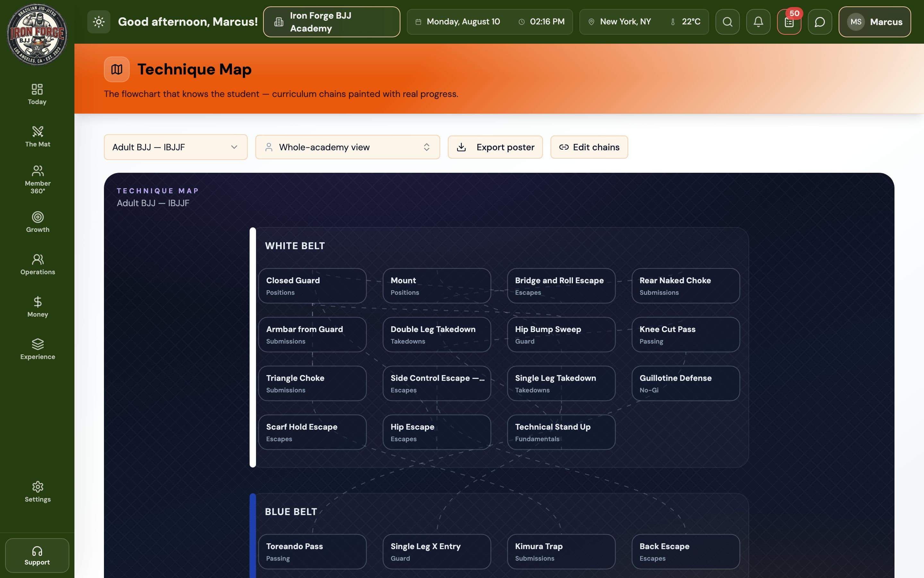Select Guillotine Defense node
This screenshot has width=924, height=578.
(x=685, y=383)
